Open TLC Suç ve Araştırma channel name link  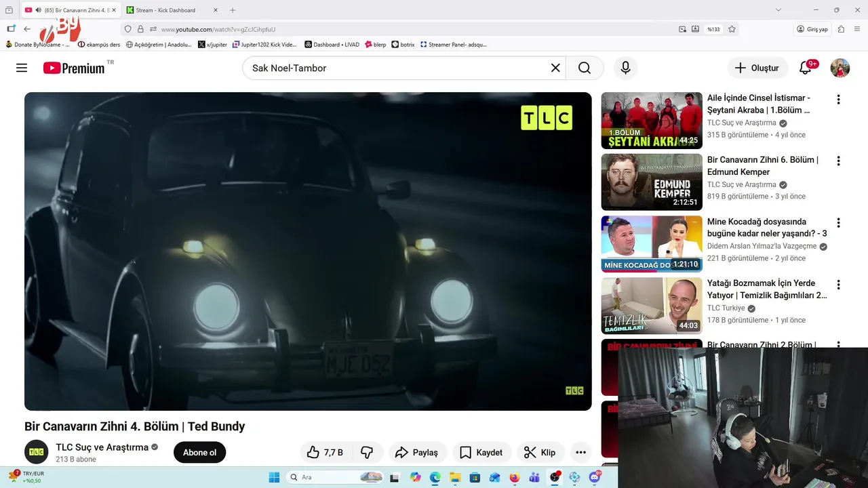[x=102, y=447]
